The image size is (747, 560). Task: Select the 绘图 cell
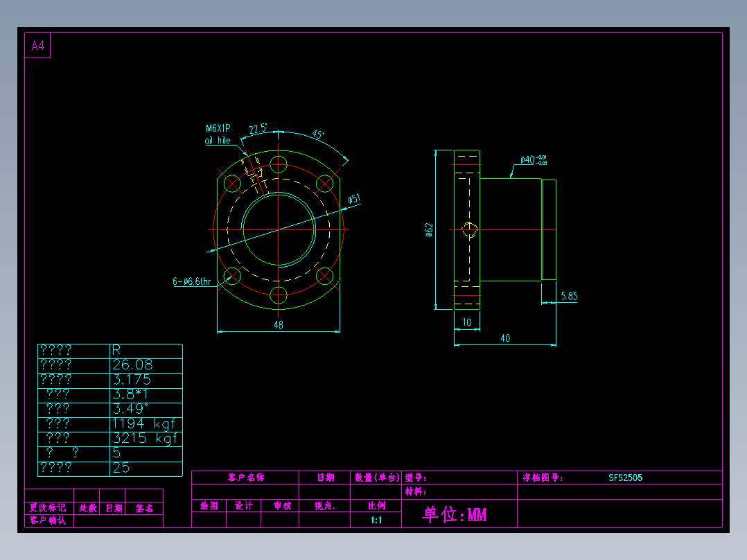click(x=209, y=506)
